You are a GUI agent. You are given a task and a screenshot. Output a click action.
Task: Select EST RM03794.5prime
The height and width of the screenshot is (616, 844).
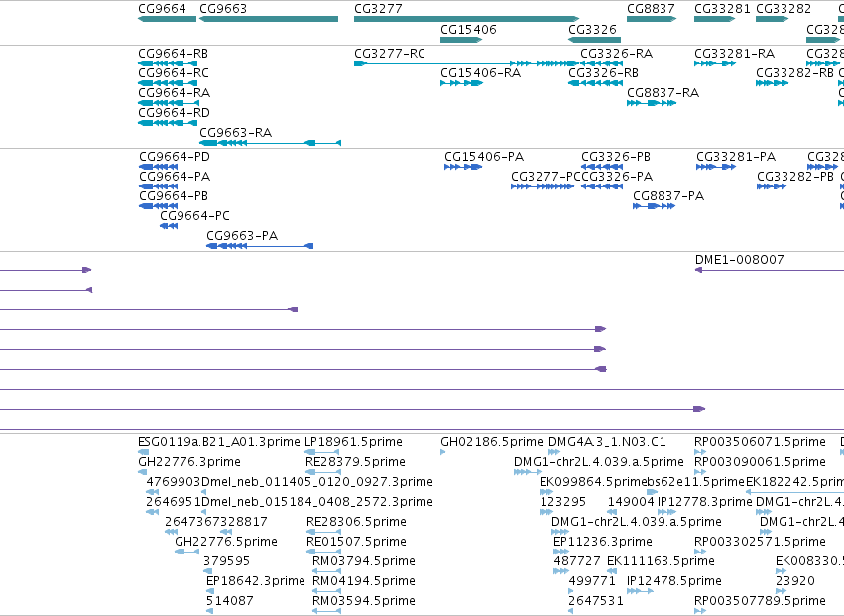tap(363, 561)
